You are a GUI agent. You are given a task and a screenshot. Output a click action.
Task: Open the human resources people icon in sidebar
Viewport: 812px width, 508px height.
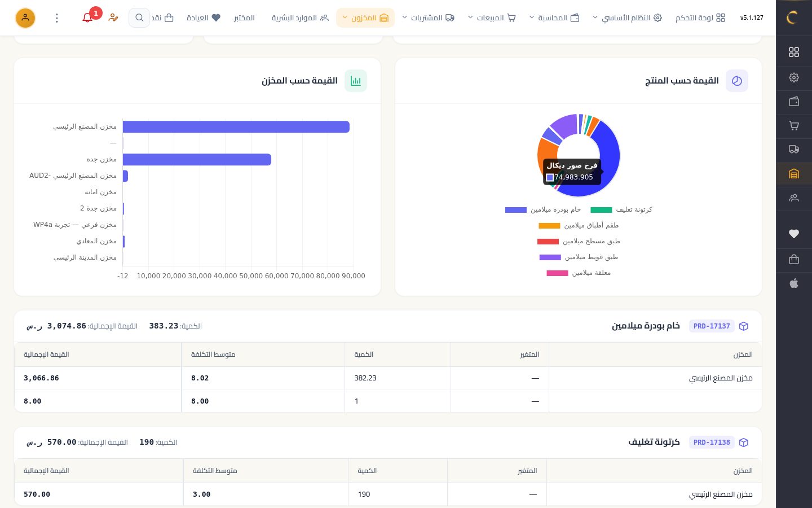(794, 198)
